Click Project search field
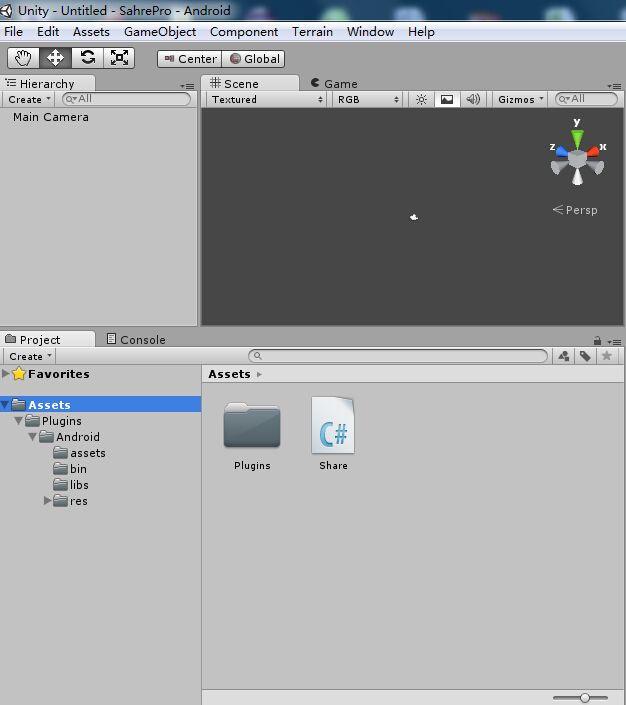Image resolution: width=626 pixels, height=705 pixels. tap(398, 356)
